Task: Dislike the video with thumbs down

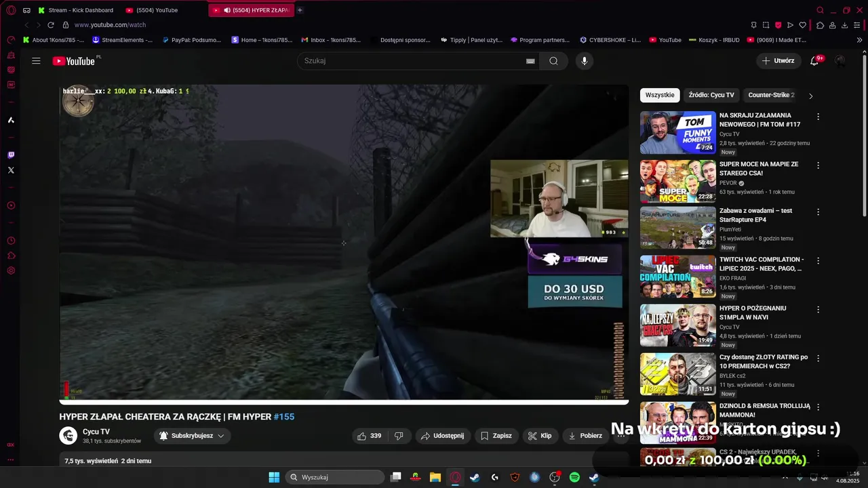Action: click(399, 436)
